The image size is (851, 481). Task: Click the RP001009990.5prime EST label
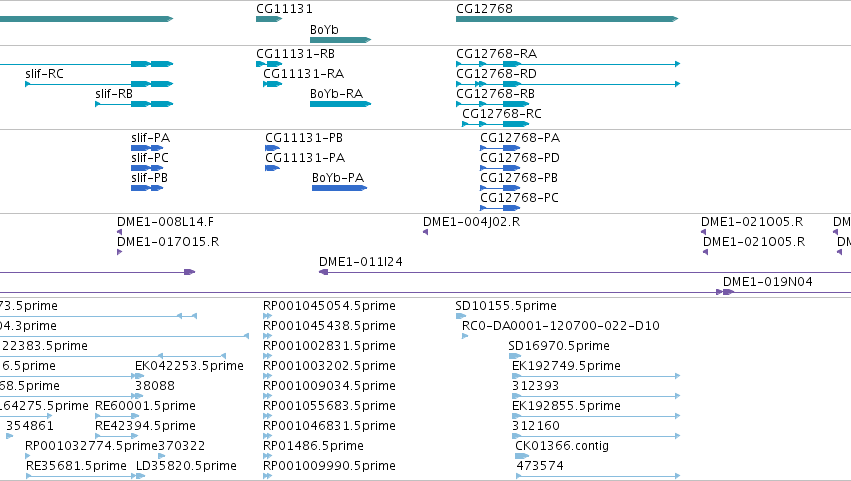329,467
